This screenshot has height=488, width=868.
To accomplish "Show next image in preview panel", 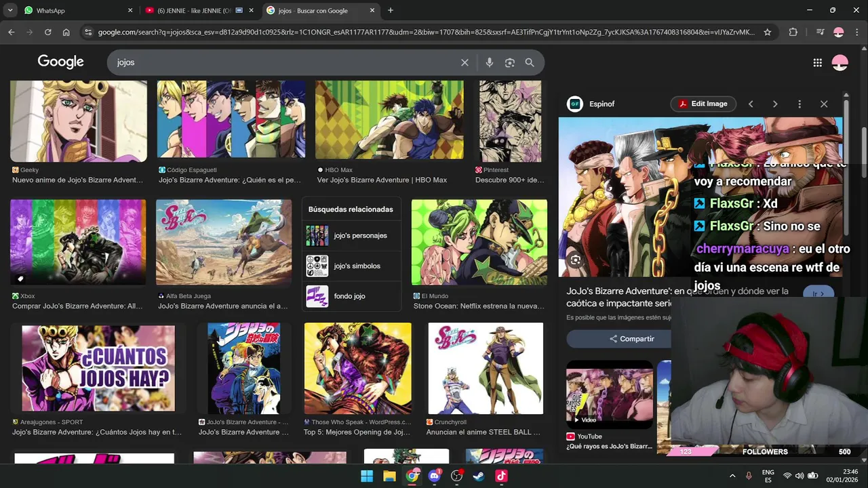I will coord(775,104).
